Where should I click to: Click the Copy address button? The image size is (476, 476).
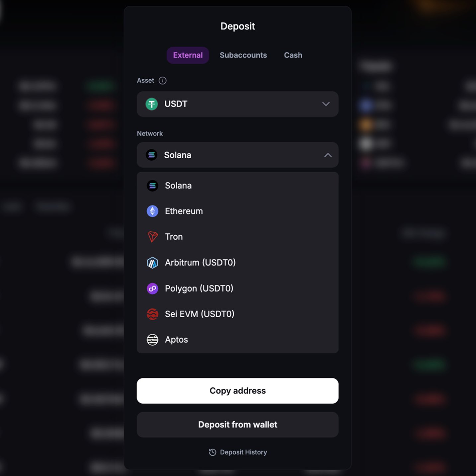[237, 391]
